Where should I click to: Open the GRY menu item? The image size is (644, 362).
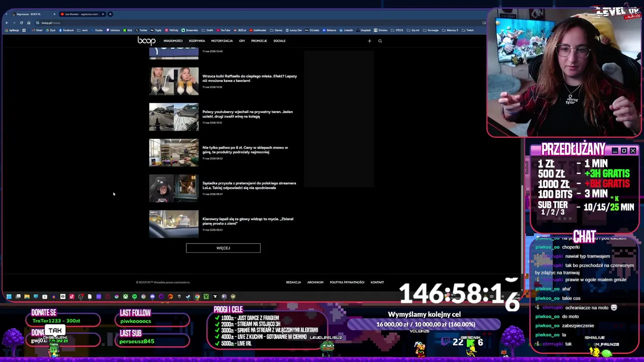pos(242,41)
